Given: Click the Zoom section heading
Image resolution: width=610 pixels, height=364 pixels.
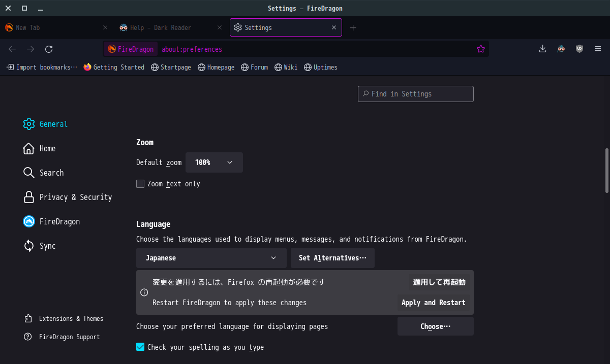Looking at the screenshot, I should [145, 142].
